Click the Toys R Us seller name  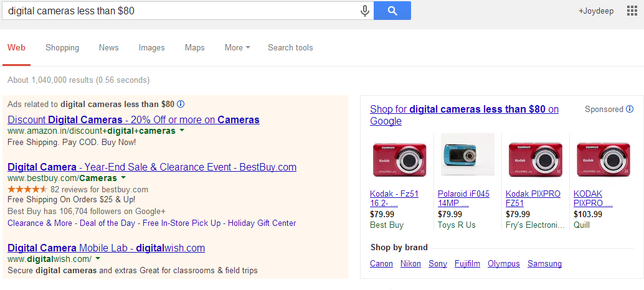tap(457, 225)
